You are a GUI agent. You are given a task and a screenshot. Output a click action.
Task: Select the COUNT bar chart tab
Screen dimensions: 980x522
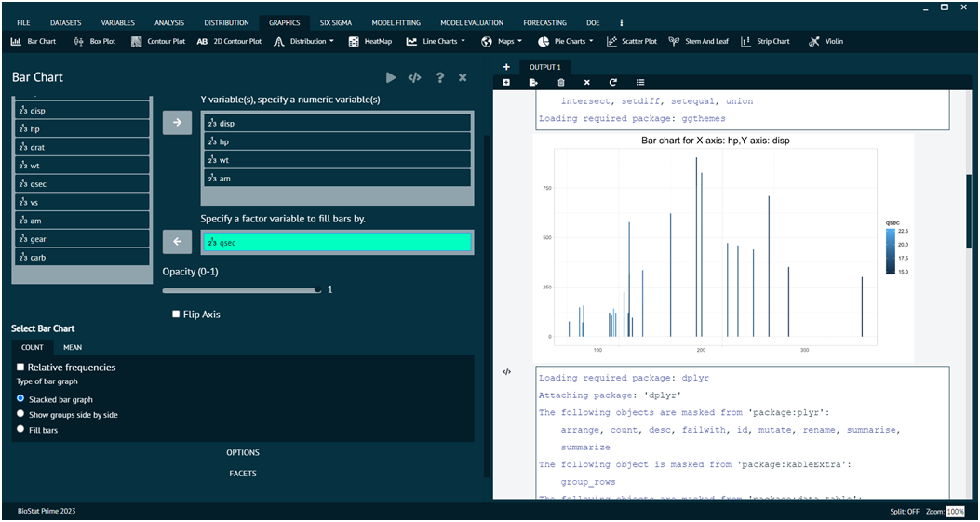[33, 347]
